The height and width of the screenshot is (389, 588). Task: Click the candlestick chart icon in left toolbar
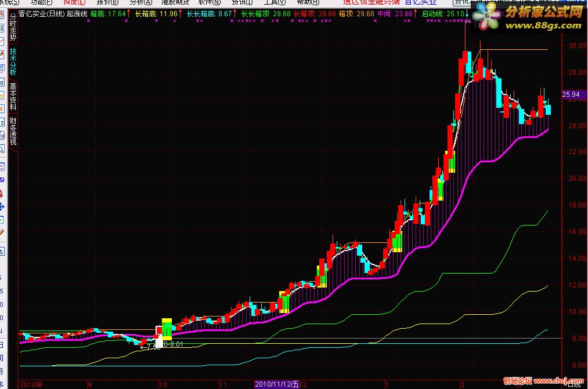click(2, 54)
